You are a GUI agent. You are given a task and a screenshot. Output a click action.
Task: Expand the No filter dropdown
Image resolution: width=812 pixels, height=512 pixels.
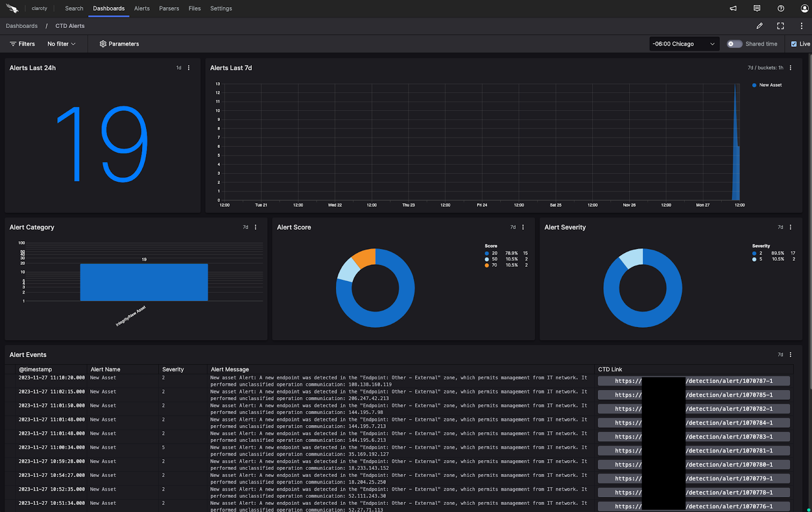[61, 44]
